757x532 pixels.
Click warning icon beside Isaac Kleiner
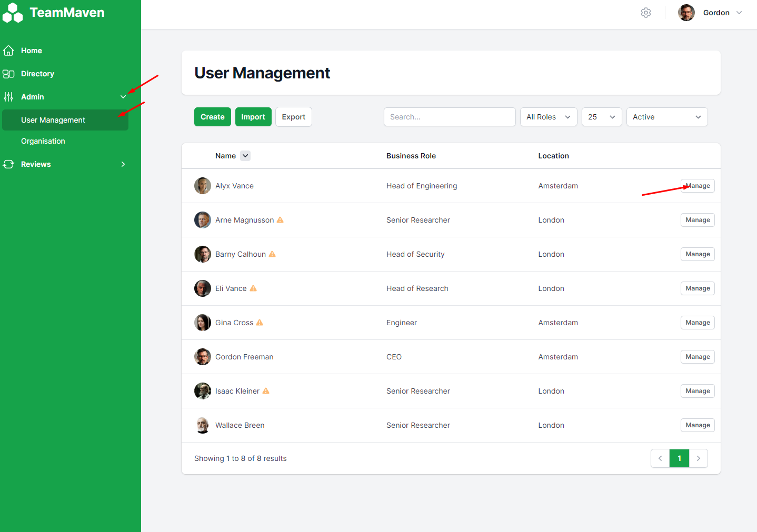click(x=266, y=391)
